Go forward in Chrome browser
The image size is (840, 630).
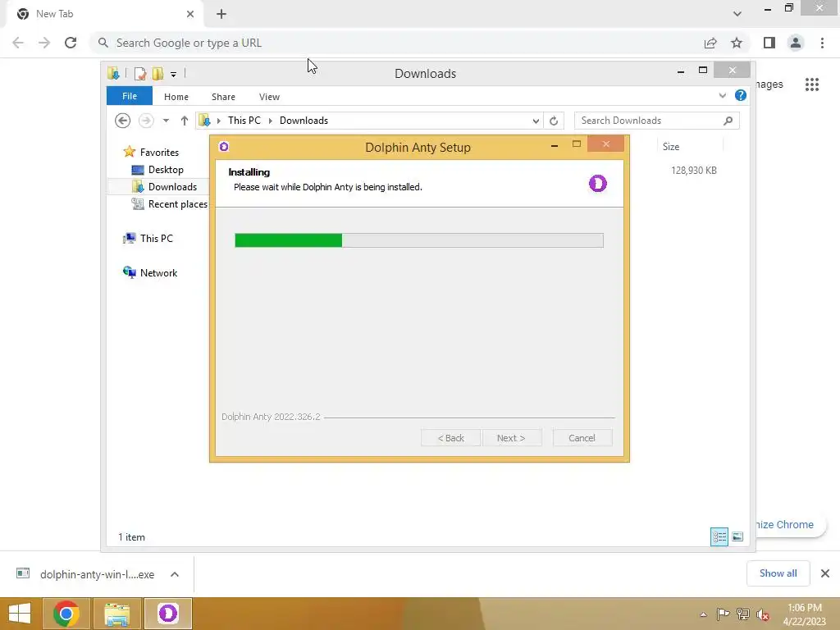pyautogui.click(x=44, y=43)
